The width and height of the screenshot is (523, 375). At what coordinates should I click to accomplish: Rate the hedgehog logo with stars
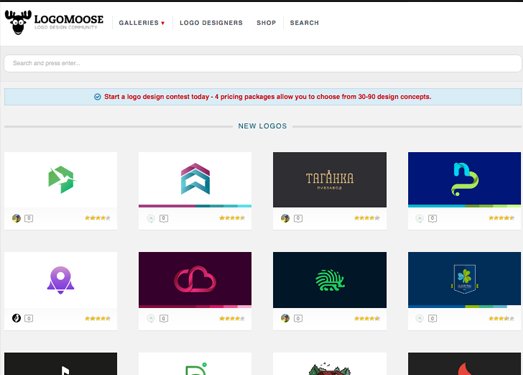point(367,318)
